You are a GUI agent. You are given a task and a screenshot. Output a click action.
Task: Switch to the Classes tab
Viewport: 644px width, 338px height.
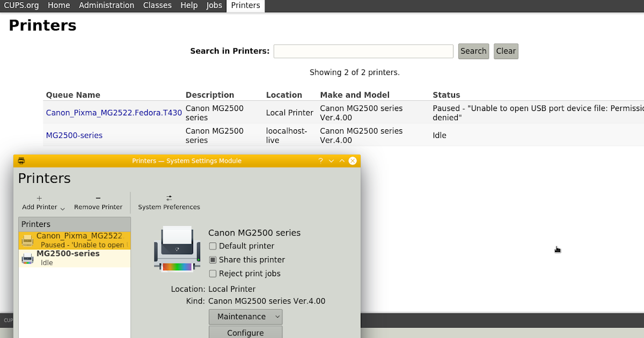[x=157, y=5]
